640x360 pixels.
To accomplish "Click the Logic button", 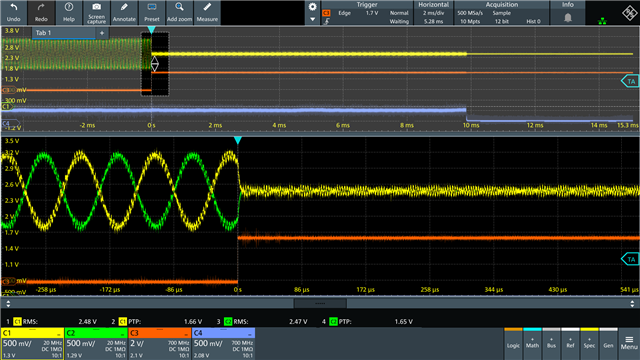I will tap(513, 344).
